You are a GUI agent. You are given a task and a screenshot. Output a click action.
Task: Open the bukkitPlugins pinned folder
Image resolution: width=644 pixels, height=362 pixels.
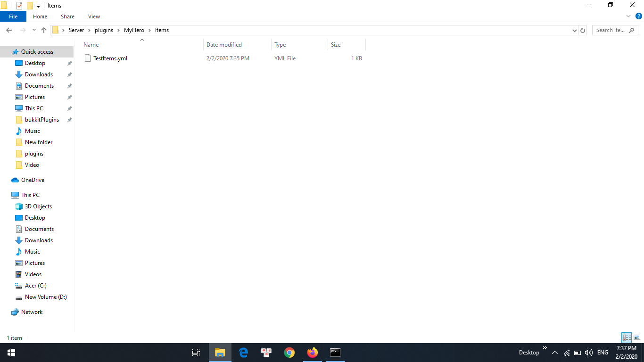(42, 120)
